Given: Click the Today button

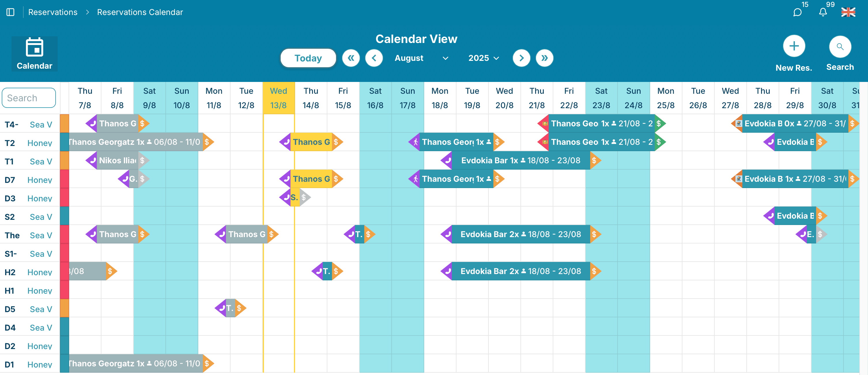Looking at the screenshot, I should tap(308, 58).
